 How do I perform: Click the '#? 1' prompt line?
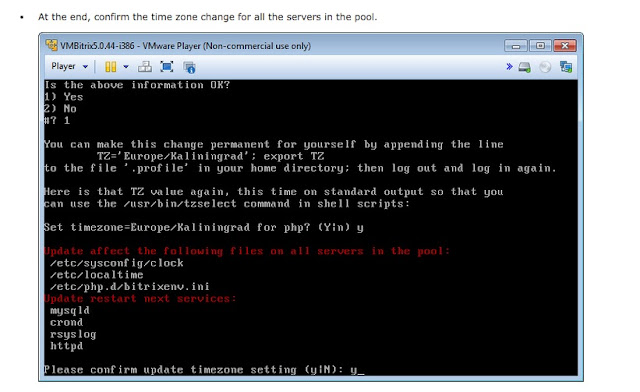point(57,120)
